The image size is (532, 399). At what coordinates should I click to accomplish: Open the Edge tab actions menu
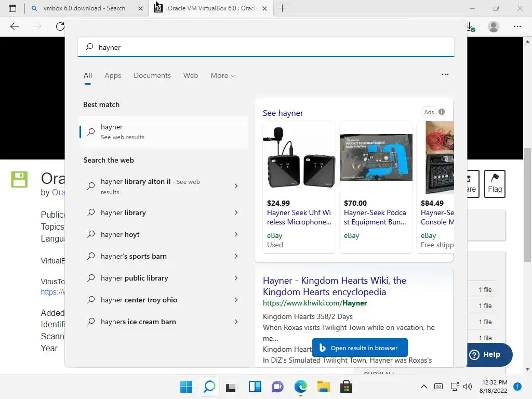12,8
